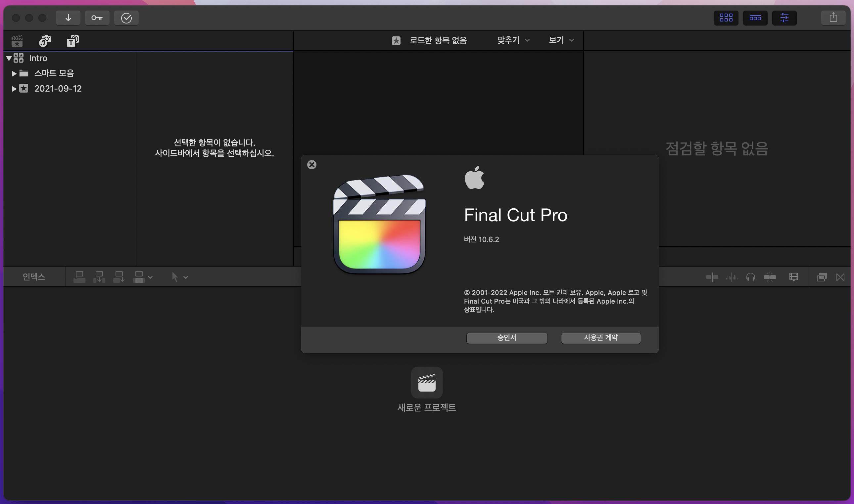Close the About Final Cut Pro dialog
This screenshot has height=504, width=854.
click(311, 165)
